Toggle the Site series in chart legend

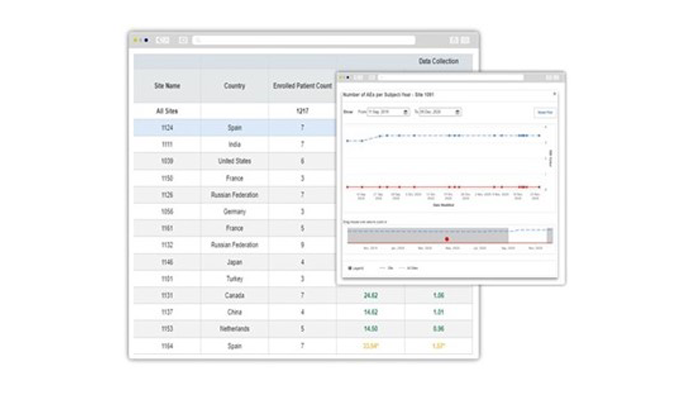coord(387,268)
